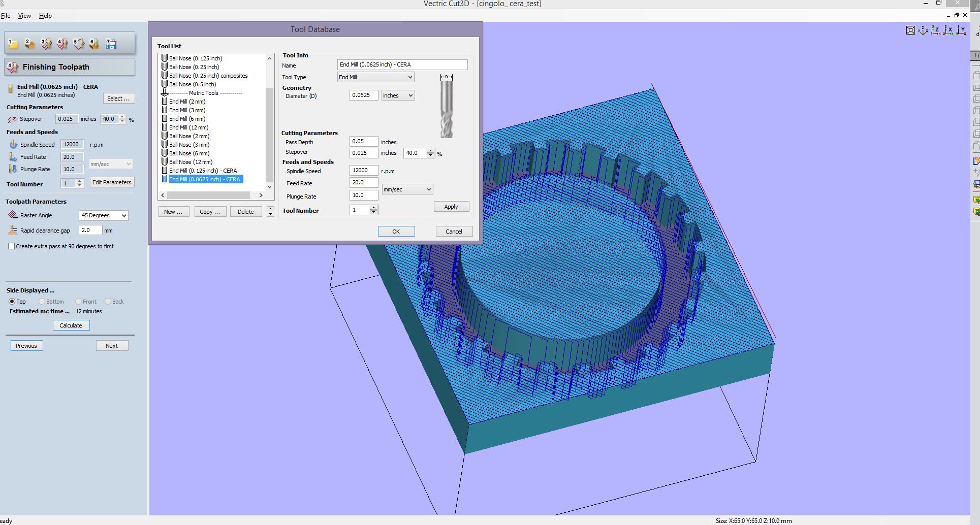View model along the Y axis
The width and height of the screenshot is (980, 525).
point(961,30)
